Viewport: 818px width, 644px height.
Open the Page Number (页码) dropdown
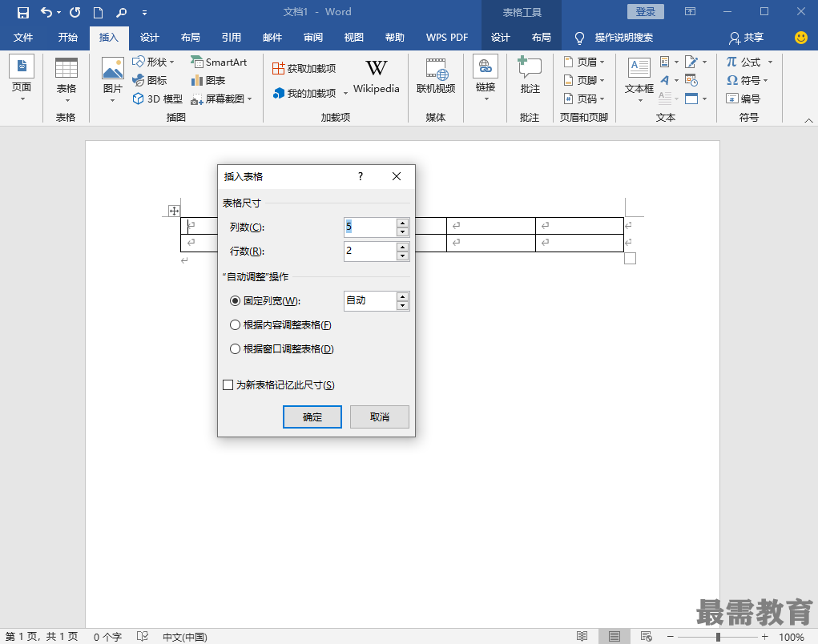(584, 99)
